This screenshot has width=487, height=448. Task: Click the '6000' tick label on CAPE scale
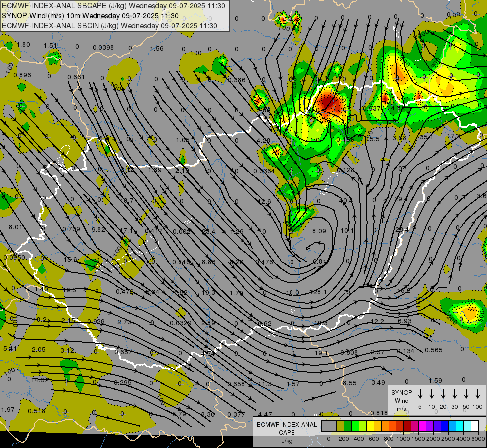pos(479,439)
